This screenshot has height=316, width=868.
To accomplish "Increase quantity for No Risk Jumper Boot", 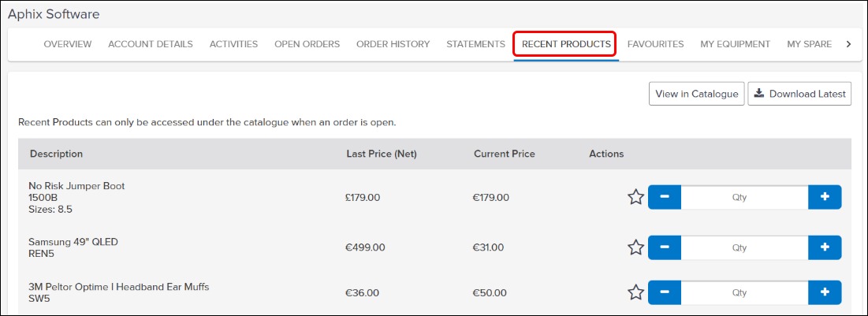I will tap(825, 197).
